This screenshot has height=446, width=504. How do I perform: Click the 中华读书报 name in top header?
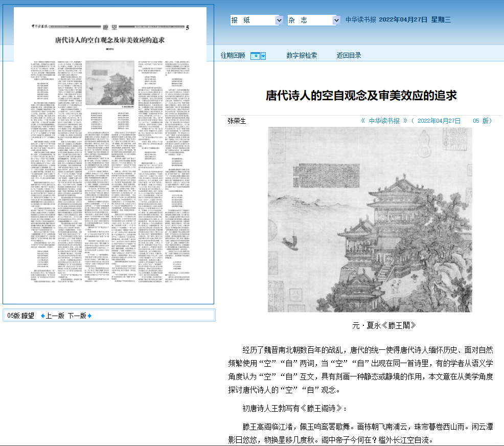click(x=360, y=20)
